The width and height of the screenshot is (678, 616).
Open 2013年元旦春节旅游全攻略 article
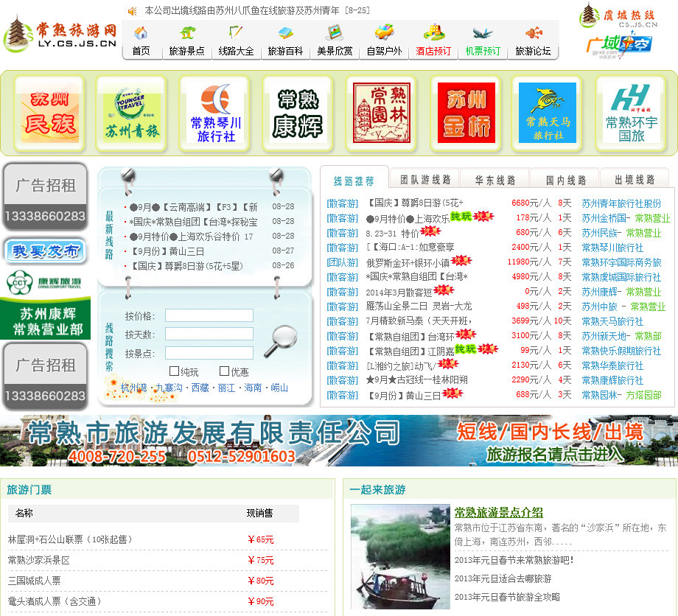tap(507, 597)
